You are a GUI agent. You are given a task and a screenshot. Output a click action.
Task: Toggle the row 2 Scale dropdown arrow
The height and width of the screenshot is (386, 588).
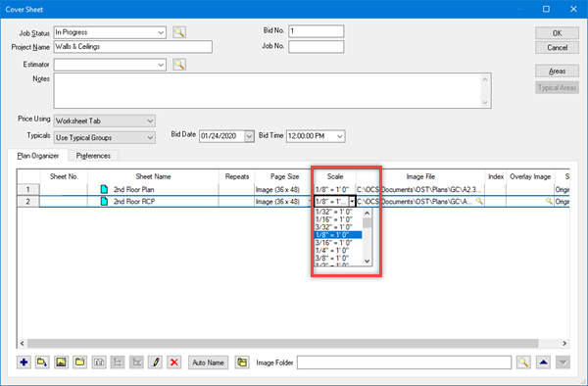point(352,202)
